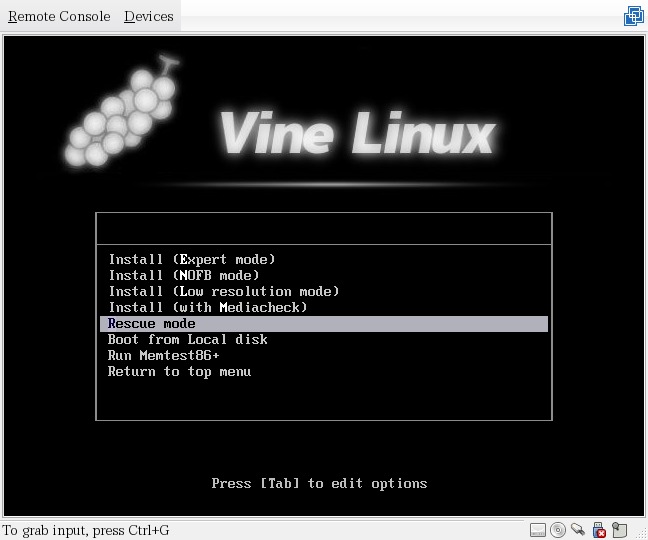This screenshot has height=540, width=648.
Task: Click the full-screen windows icon at top right
Action: (634, 16)
